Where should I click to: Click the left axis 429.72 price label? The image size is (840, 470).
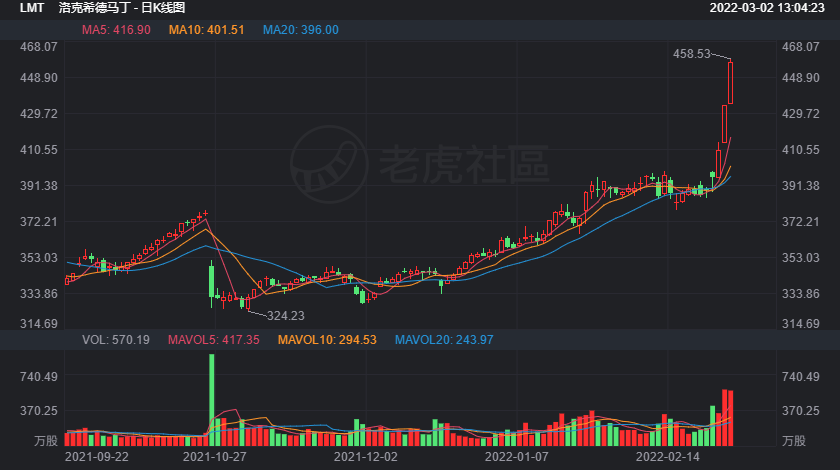point(39,114)
